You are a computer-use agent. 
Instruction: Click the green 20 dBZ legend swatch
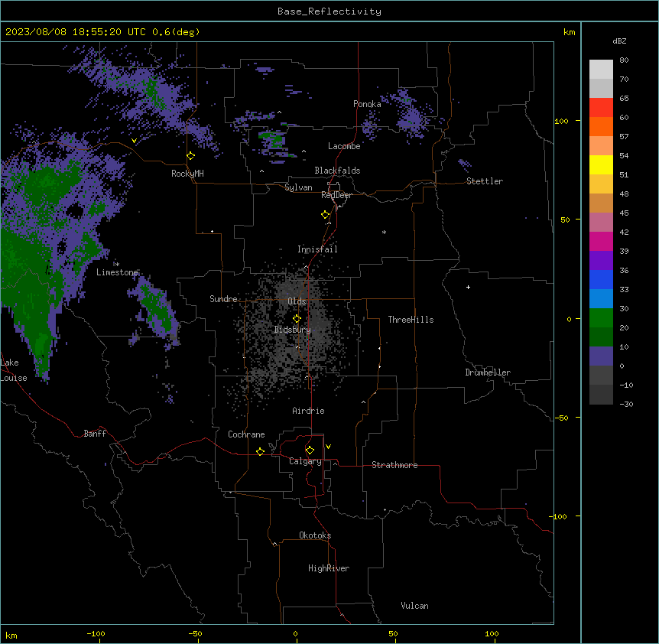tap(601, 318)
